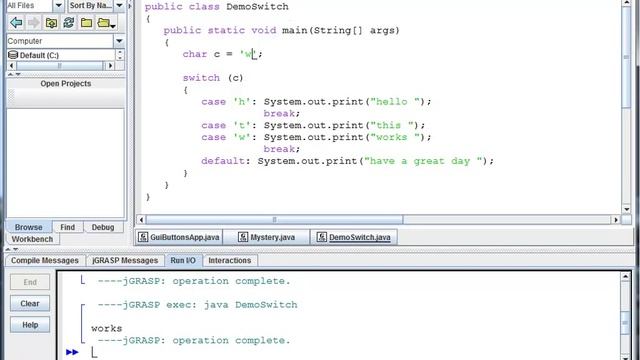Switch to the Browse tab
Image resolution: width=640 pixels, height=360 pixels.
(x=29, y=227)
